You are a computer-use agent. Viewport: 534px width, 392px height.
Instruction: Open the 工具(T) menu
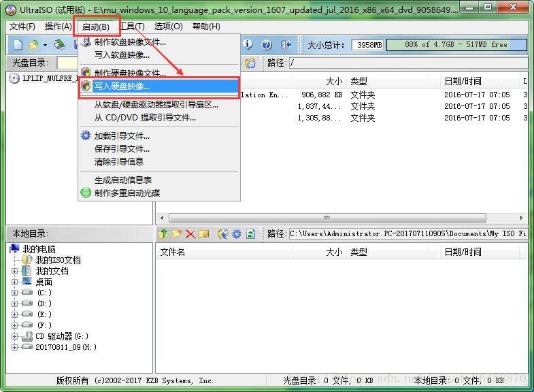click(133, 27)
